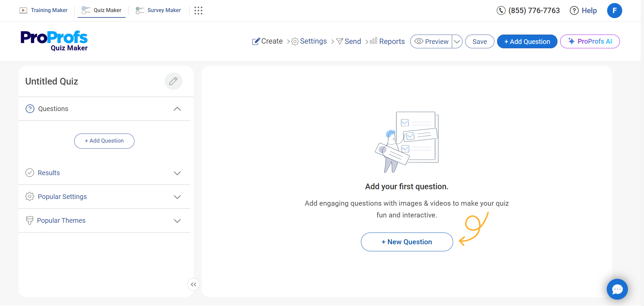Click the phone number icon

point(501,10)
